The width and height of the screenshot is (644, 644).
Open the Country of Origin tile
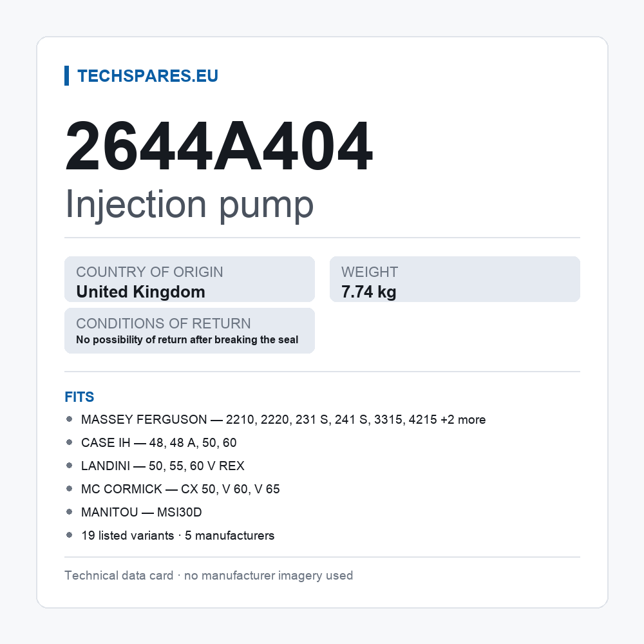189,279
